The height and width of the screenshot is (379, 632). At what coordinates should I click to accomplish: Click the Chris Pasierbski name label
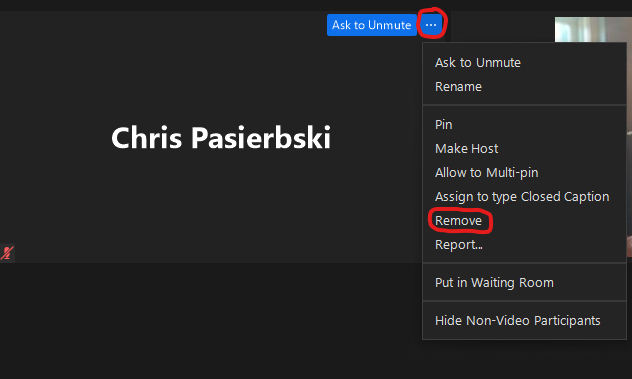(221, 138)
